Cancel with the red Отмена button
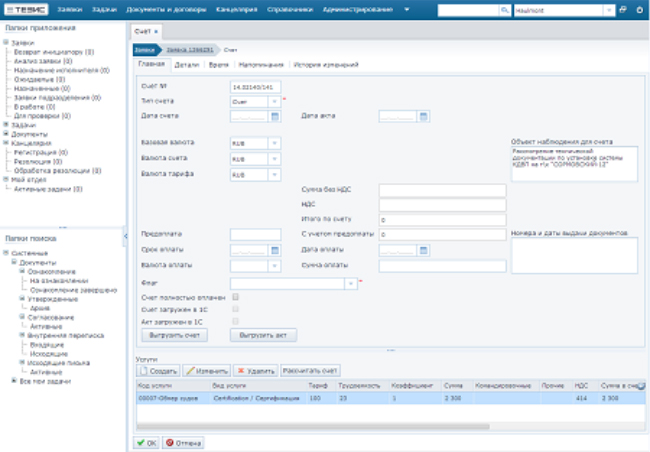This screenshot has height=452, width=650. pos(183,443)
